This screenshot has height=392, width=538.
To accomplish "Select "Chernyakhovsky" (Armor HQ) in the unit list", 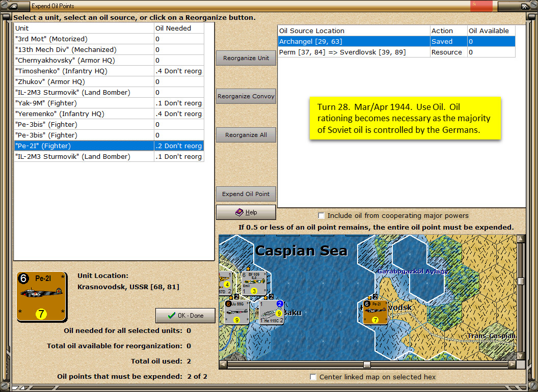I will [109, 61].
